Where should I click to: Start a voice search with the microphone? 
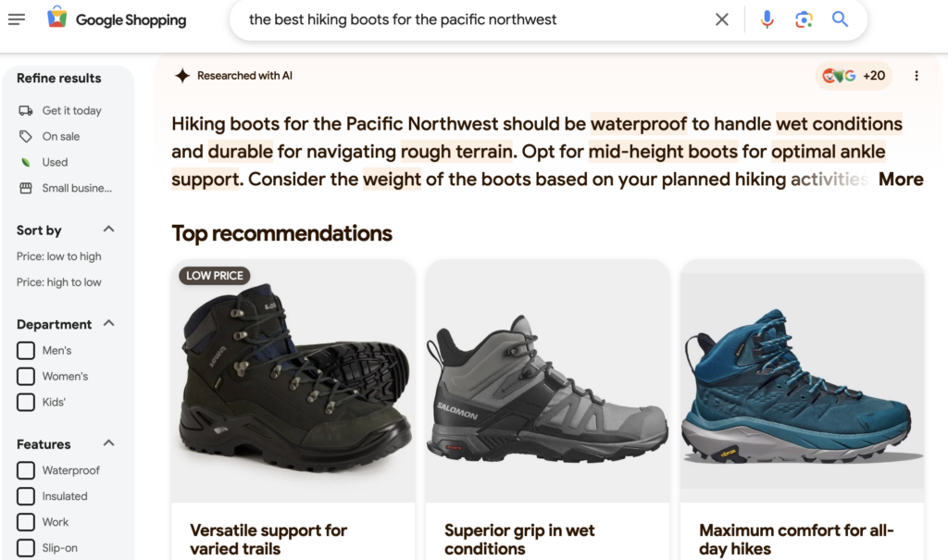767,19
